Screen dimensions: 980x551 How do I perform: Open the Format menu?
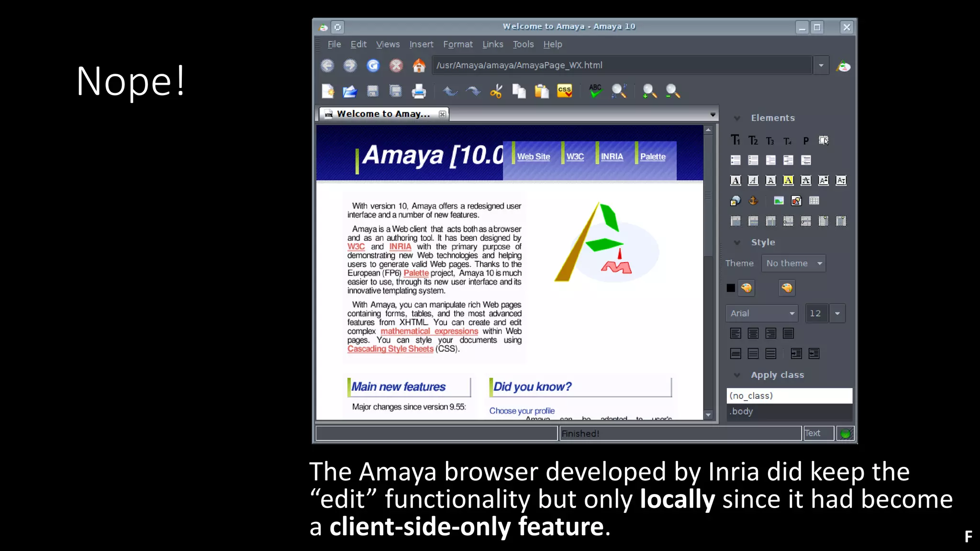click(458, 44)
